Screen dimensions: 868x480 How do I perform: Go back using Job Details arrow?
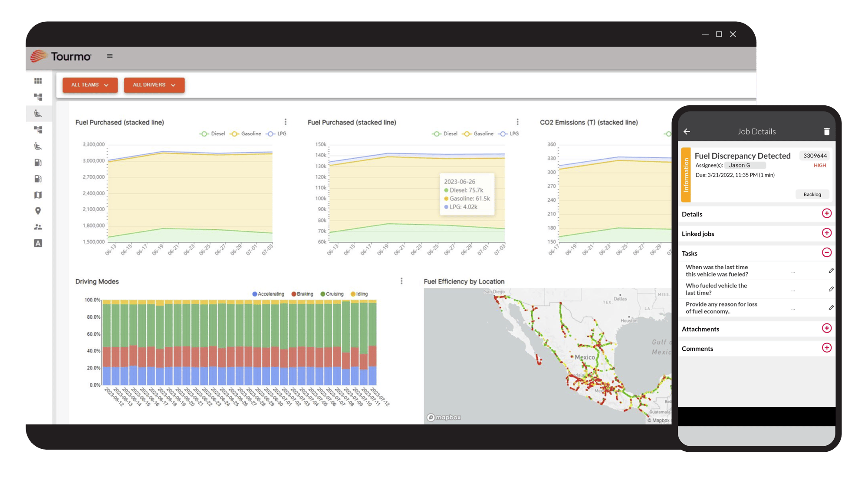[x=687, y=131]
